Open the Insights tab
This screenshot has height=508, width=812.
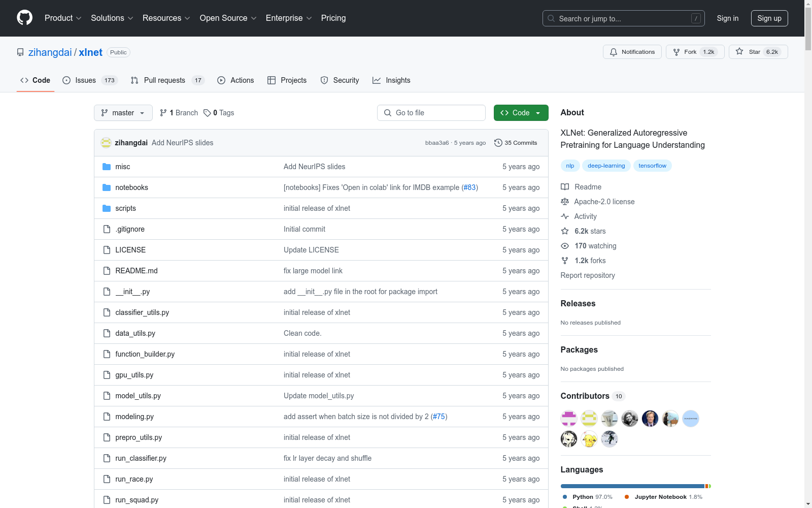point(391,80)
